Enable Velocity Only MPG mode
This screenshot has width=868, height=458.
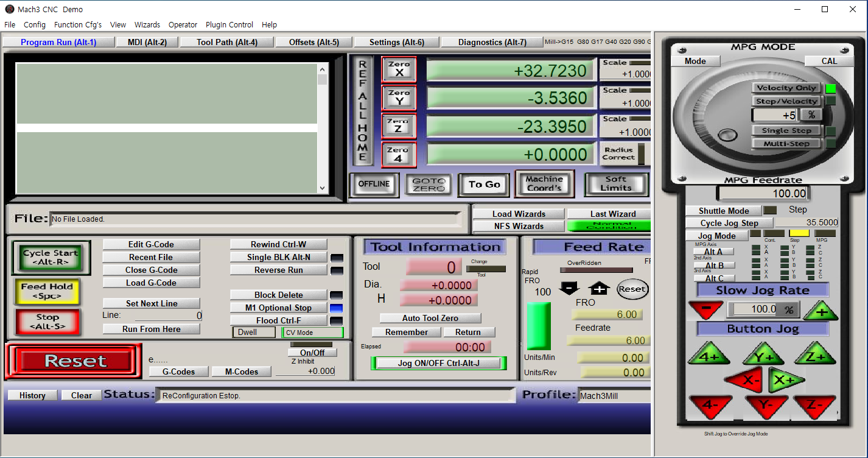pos(786,88)
